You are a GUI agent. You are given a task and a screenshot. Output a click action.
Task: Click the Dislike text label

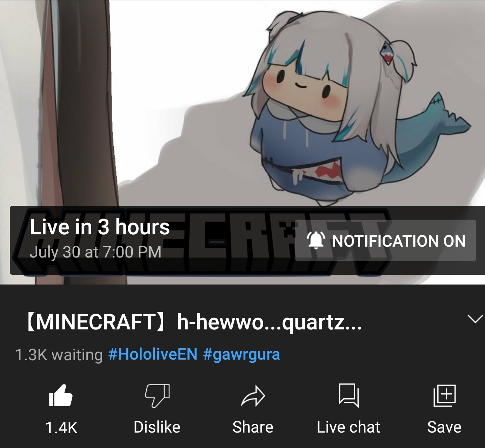click(157, 427)
